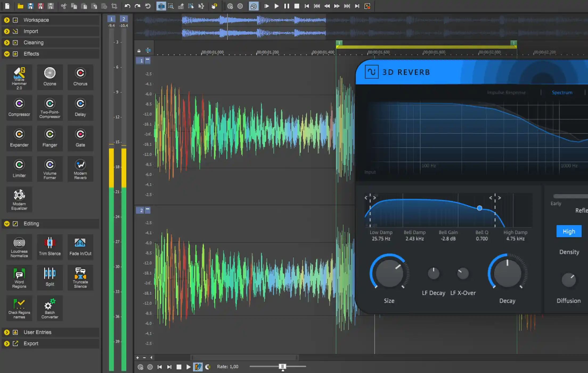Expand the Cleaning section

pos(7,43)
